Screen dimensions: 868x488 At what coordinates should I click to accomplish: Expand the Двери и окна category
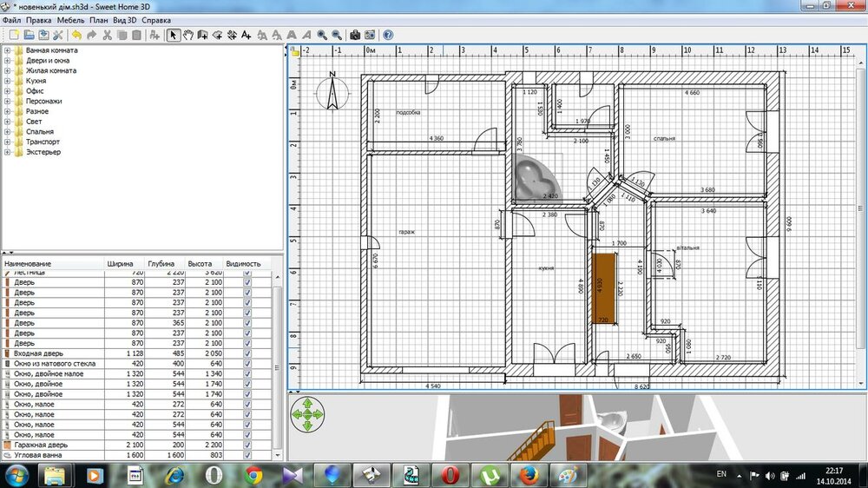coord(7,61)
